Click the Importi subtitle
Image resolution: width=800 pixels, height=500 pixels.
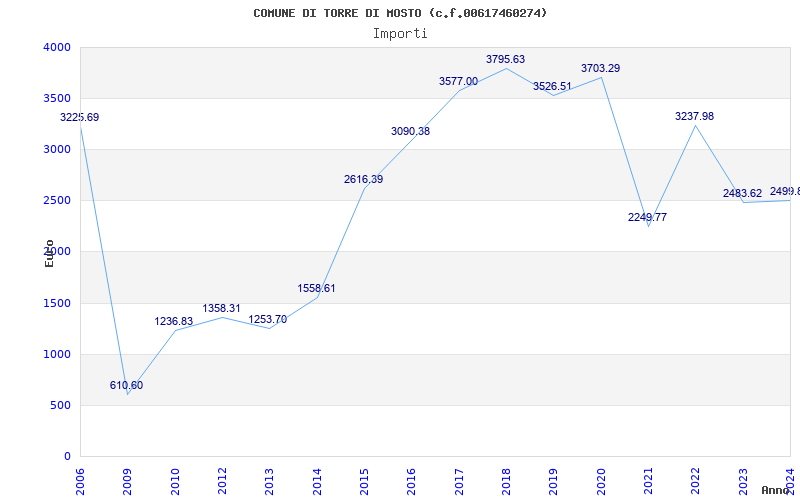pyautogui.click(x=400, y=34)
